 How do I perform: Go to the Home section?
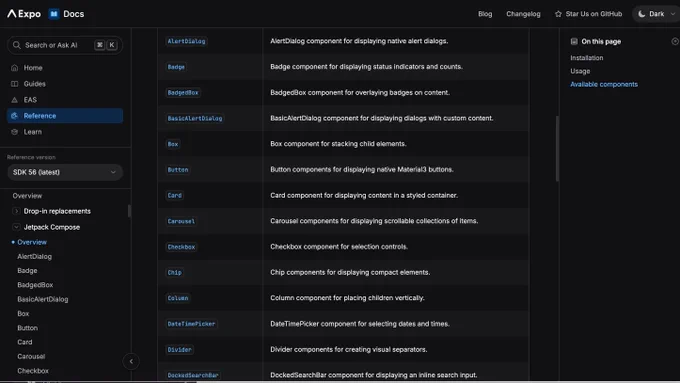tap(65, 68)
